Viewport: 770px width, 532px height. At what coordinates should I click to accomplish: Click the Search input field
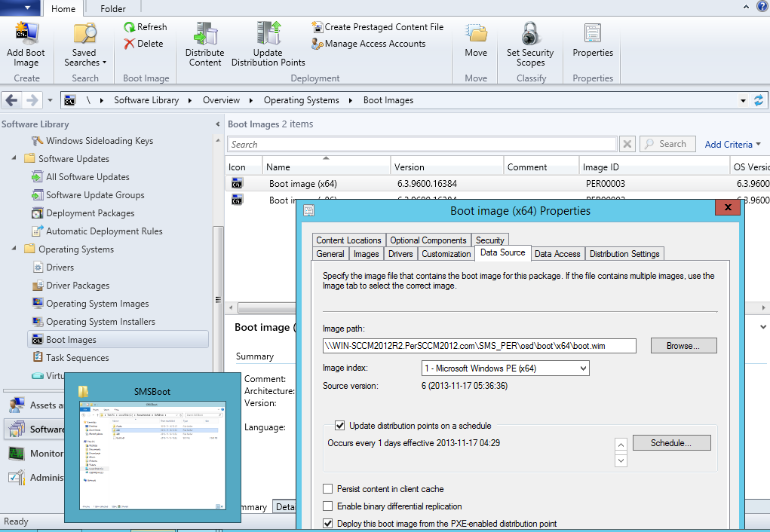click(x=422, y=144)
